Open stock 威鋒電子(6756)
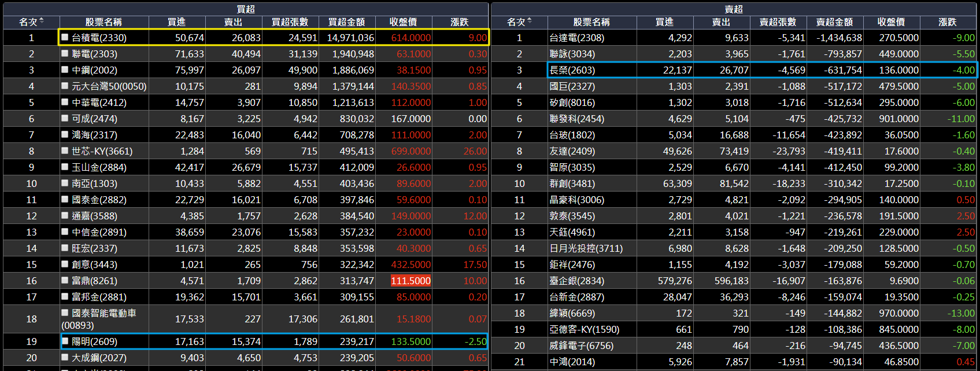 [x=581, y=346]
